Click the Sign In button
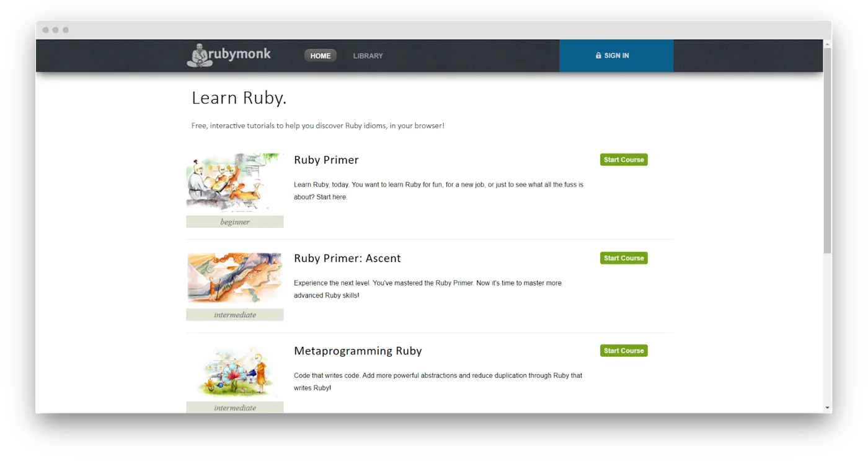 [616, 56]
